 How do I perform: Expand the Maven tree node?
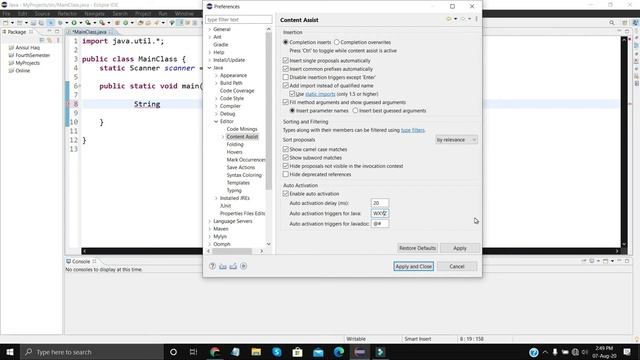(210, 229)
